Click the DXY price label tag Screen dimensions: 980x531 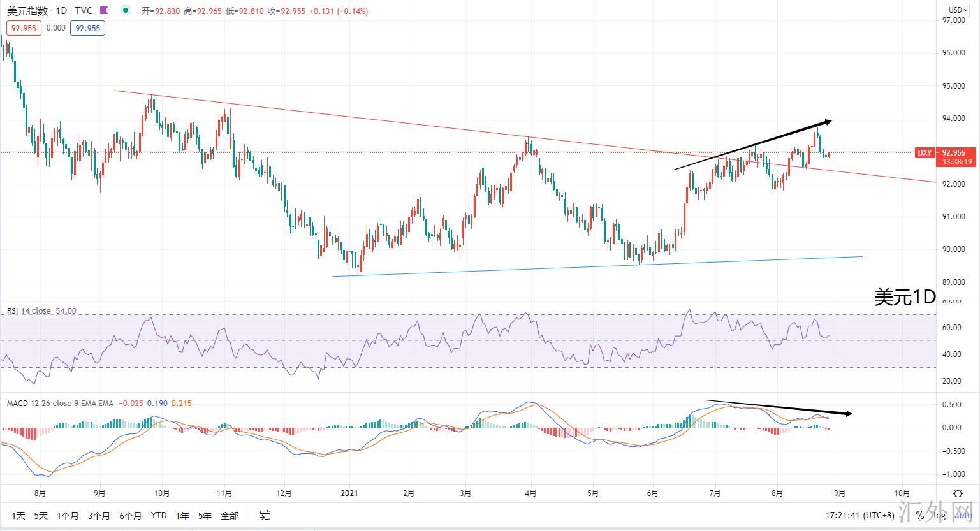[x=924, y=153]
